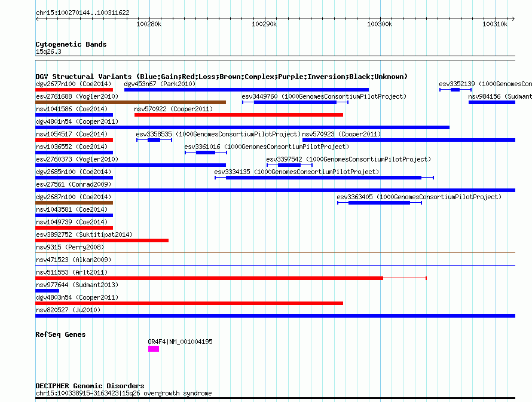Click the nsv1041586 (Coe2014) label

72,109
